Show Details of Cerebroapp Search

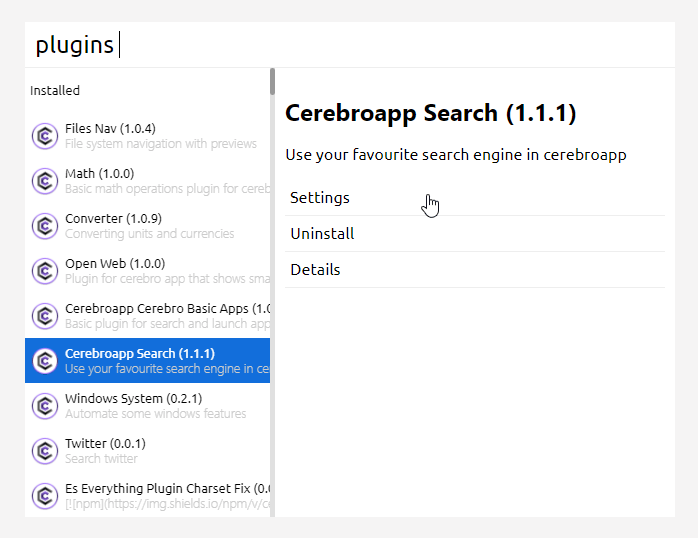click(x=475, y=270)
